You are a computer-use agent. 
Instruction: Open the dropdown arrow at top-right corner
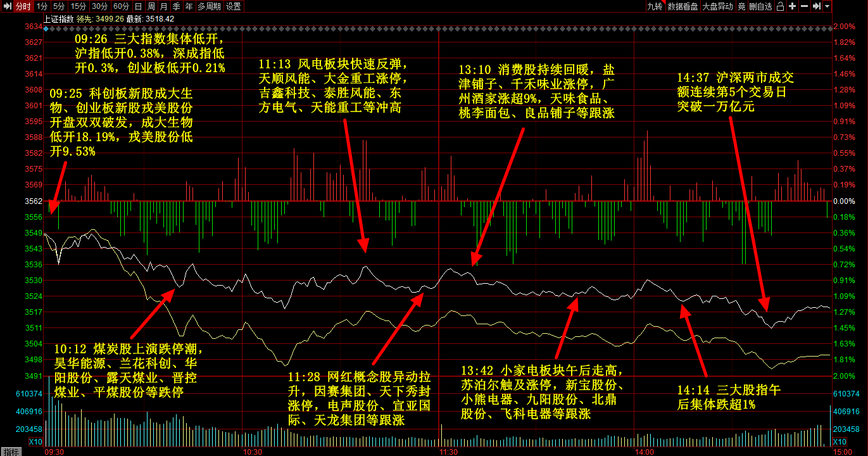click(827, 6)
